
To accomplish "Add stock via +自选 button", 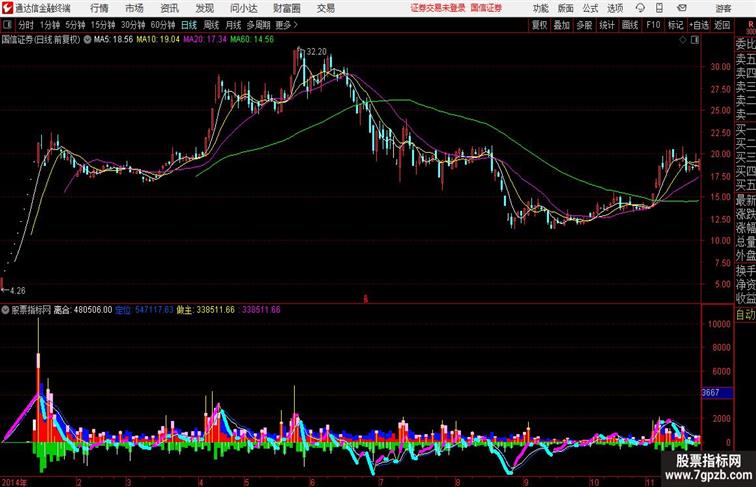I will point(699,25).
